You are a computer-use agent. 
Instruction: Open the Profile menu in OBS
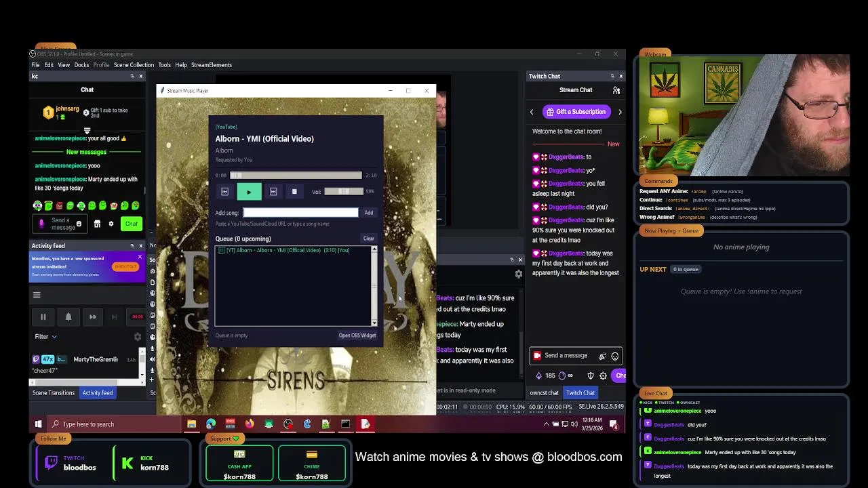click(101, 65)
